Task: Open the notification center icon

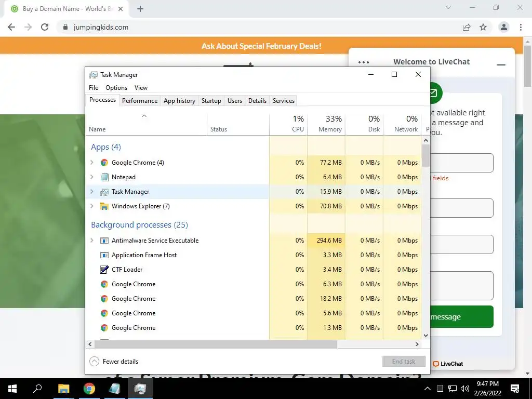Action: [x=515, y=389]
